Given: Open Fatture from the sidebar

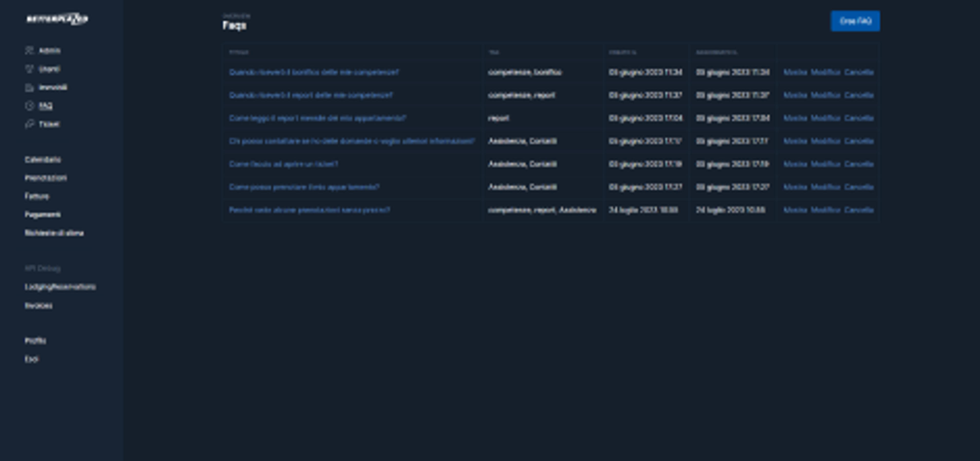Looking at the screenshot, I should coord(37,196).
